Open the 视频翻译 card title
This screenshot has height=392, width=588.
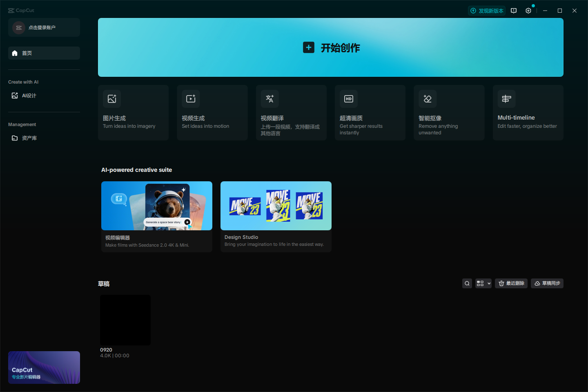point(272,118)
